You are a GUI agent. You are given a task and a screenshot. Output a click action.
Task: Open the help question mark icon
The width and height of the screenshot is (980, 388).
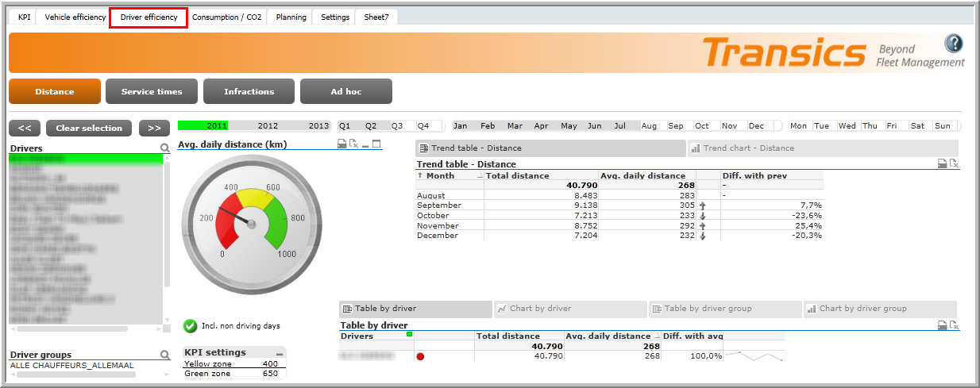(x=953, y=44)
